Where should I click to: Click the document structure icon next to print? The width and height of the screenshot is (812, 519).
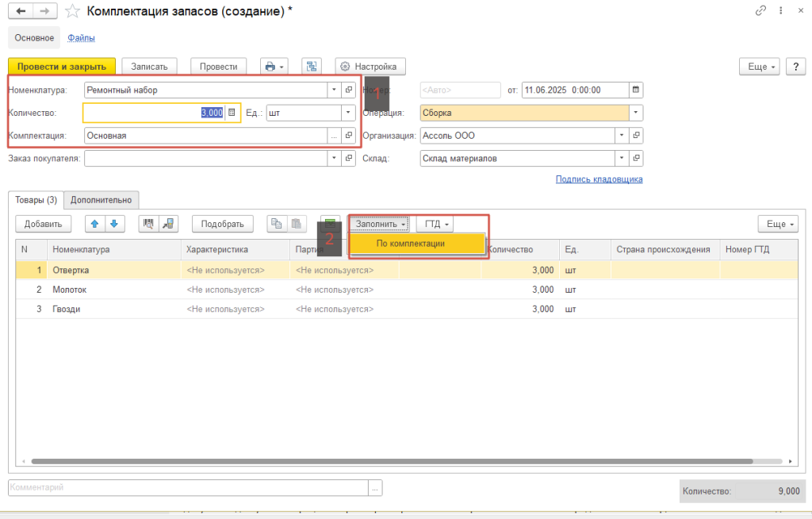311,67
